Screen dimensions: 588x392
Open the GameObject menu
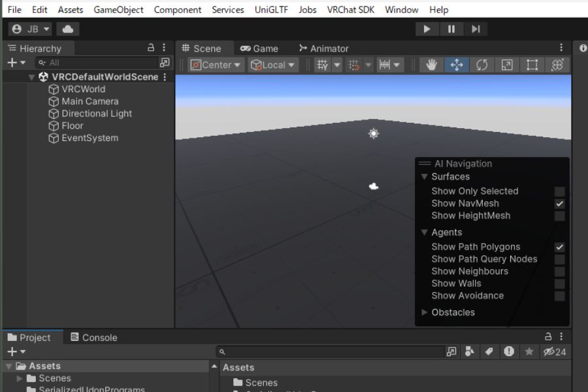click(118, 10)
